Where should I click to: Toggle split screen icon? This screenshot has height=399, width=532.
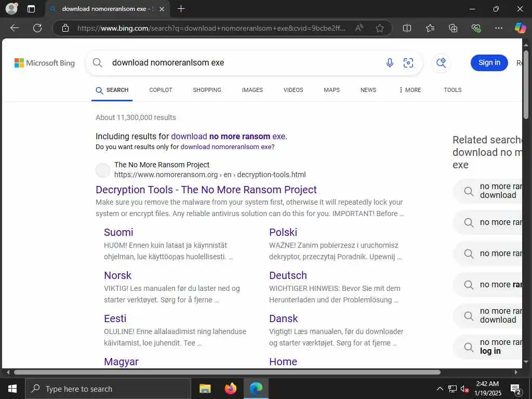click(x=407, y=28)
